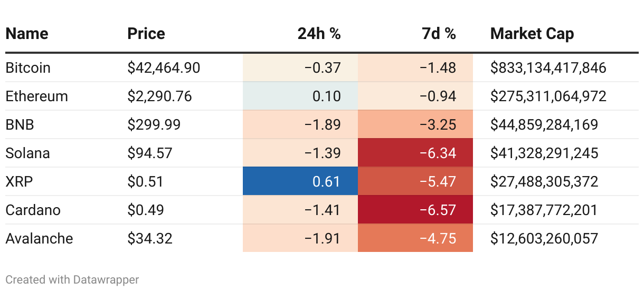The image size is (644, 292).
Task: Click Ethereum's light blue 24h cell 0.10
Action: [300, 96]
